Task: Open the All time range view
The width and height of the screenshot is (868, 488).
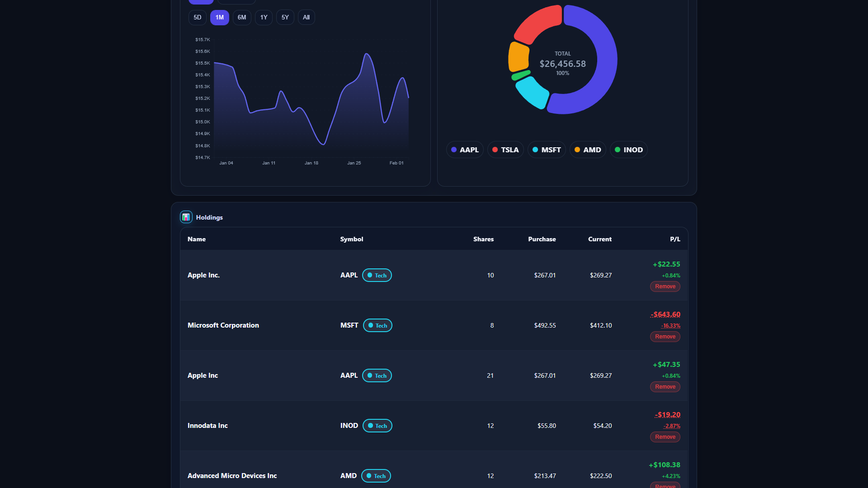Action: (x=306, y=17)
